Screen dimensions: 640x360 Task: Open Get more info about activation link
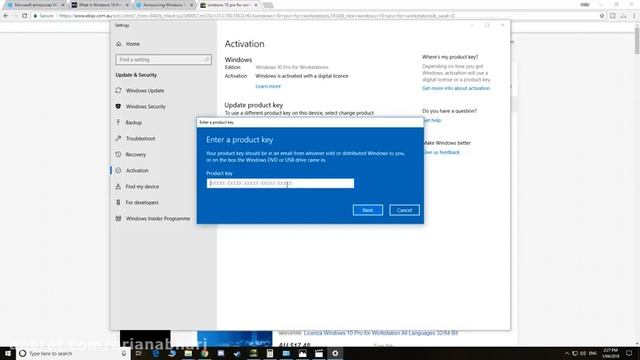click(456, 88)
